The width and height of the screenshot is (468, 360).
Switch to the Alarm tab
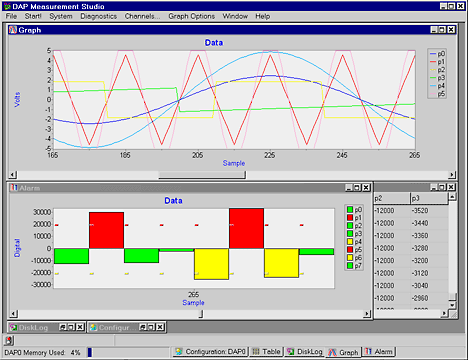379,352
